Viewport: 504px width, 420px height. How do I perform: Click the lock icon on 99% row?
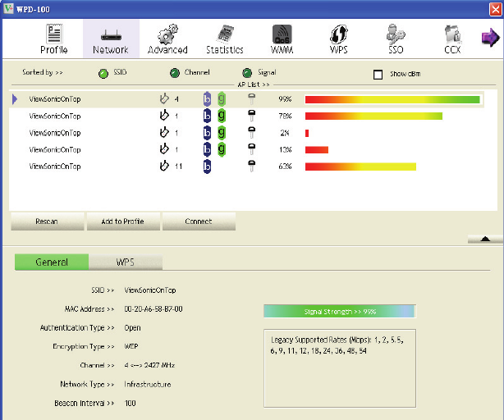pos(252,99)
